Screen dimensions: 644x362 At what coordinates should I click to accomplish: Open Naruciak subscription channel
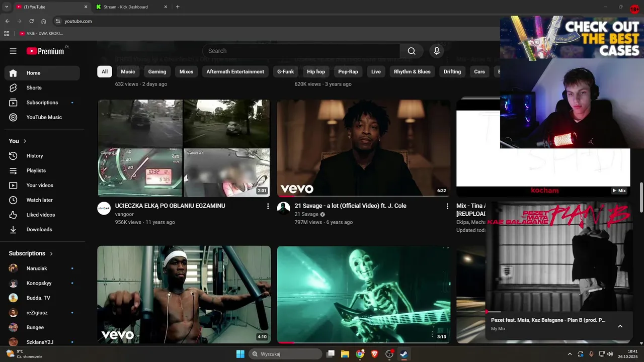coord(42,268)
